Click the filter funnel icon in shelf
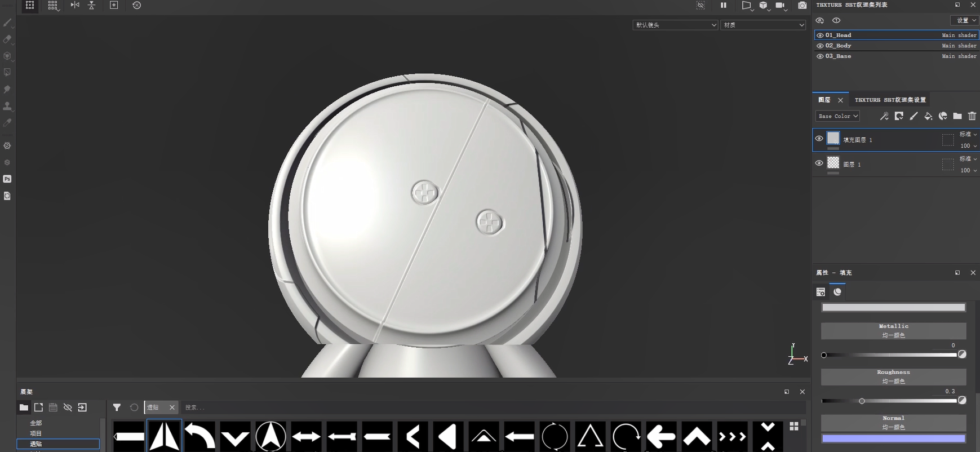Image resolution: width=980 pixels, height=452 pixels. [117, 407]
